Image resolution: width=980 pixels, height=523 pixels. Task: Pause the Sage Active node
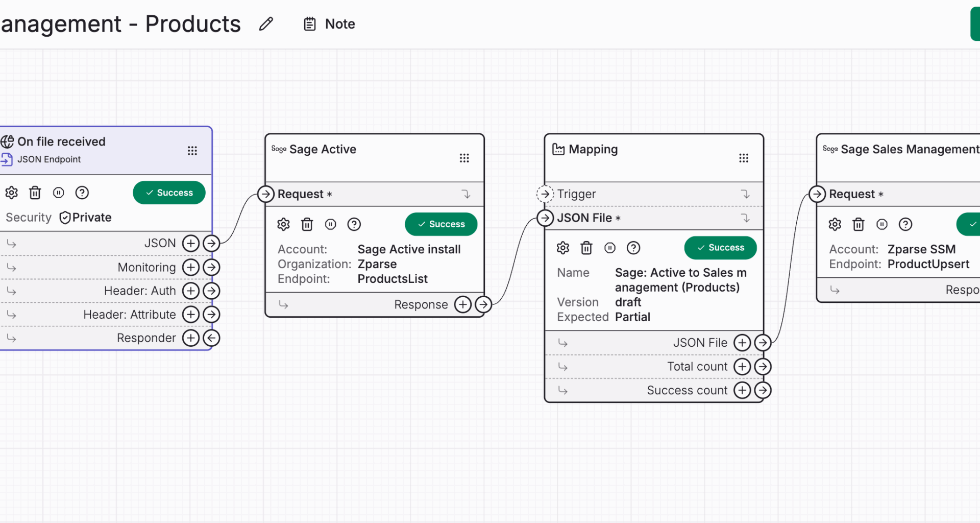pos(331,224)
